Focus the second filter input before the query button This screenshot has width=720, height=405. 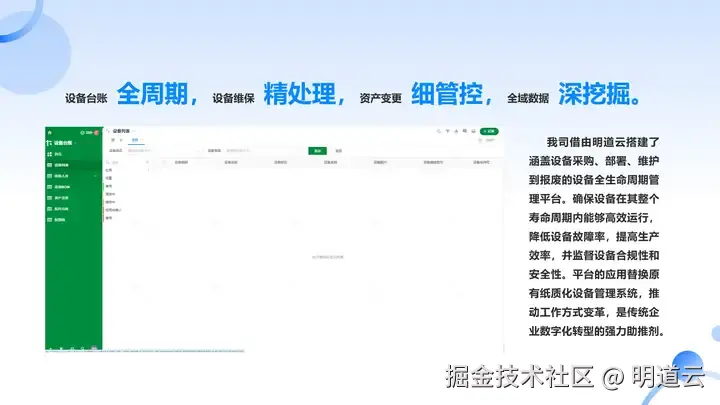point(264,151)
